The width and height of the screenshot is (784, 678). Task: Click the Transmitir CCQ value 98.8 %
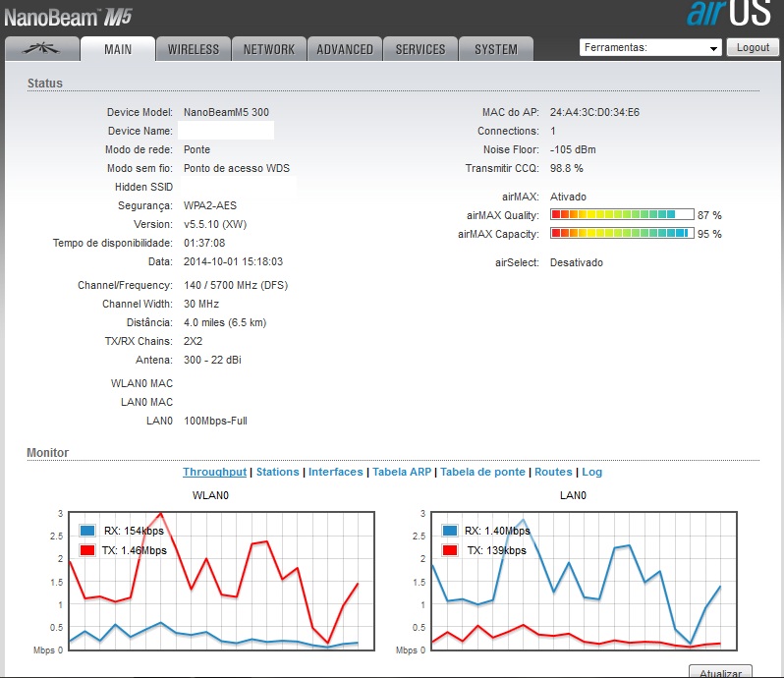pos(567,168)
